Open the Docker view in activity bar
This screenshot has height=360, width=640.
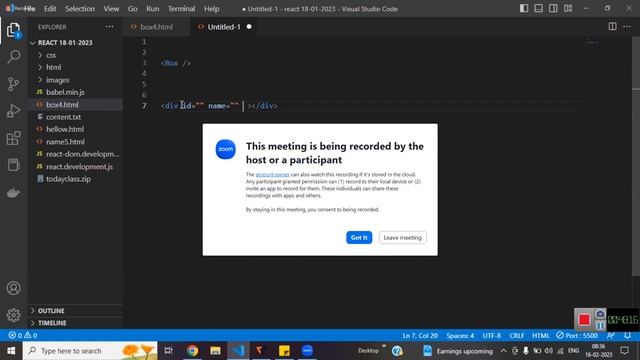13,193
